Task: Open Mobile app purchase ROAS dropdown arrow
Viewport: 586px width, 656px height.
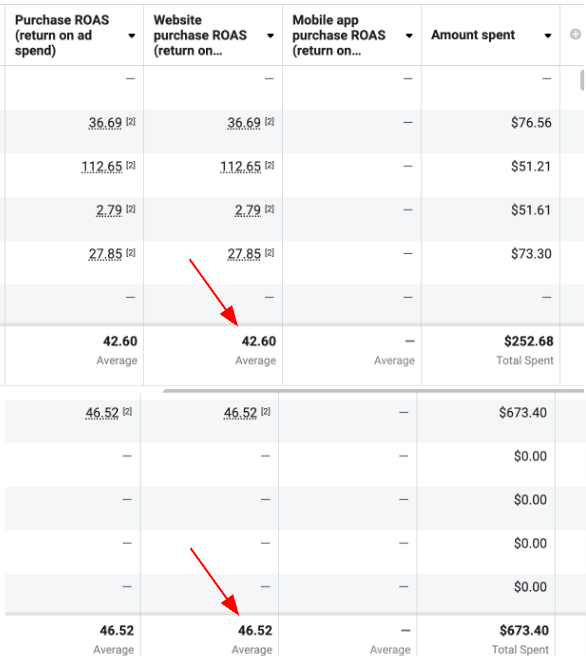Action: (x=409, y=36)
